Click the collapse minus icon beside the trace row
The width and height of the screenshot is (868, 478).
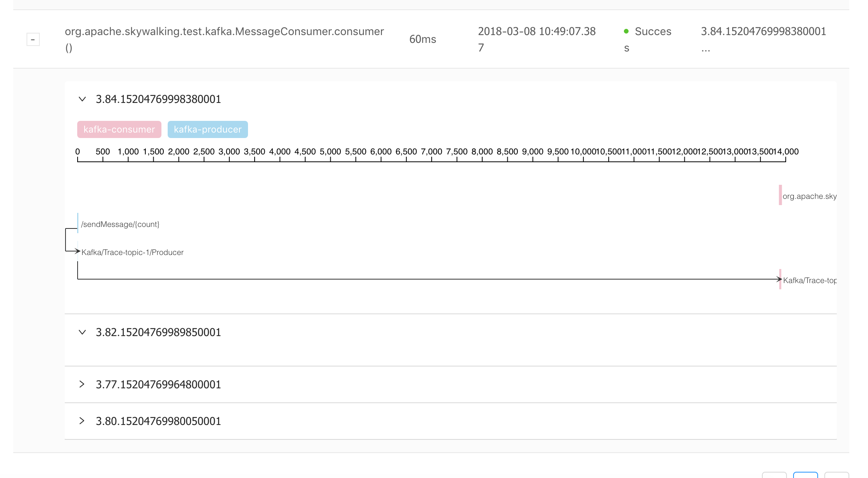pos(34,39)
